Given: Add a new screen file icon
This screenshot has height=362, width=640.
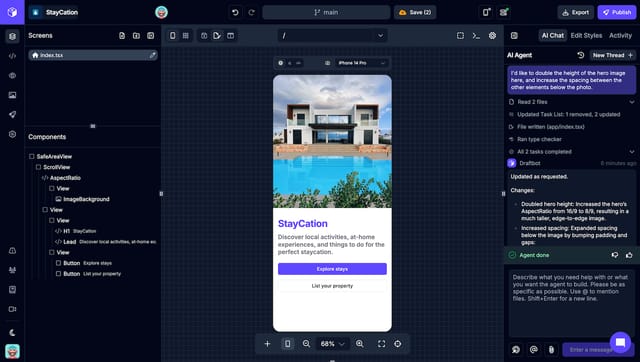Looking at the screenshot, I should 122,36.
